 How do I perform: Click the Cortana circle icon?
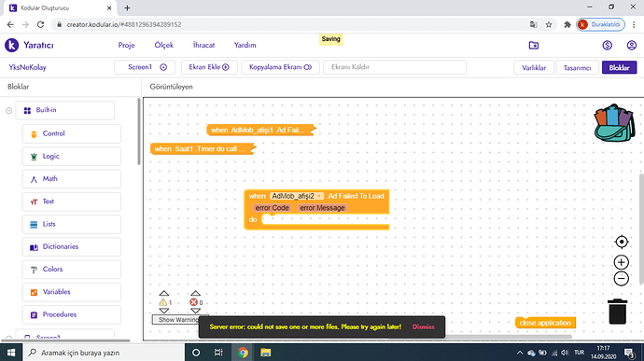[x=196, y=353]
